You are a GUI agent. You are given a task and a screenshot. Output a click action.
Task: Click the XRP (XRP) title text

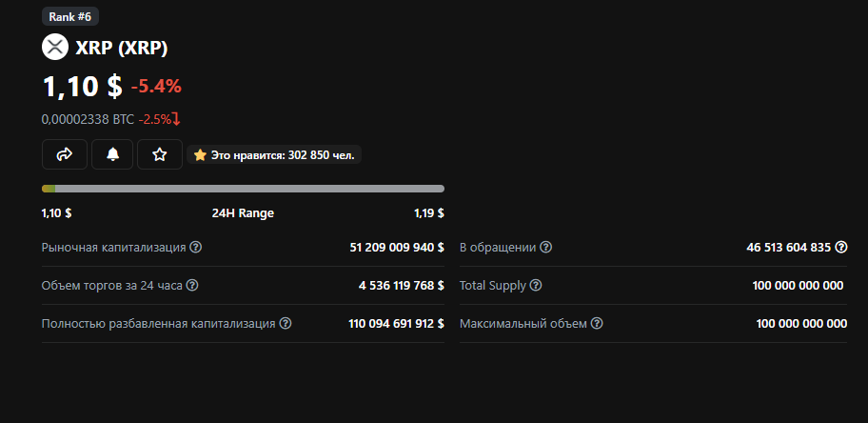pos(121,48)
